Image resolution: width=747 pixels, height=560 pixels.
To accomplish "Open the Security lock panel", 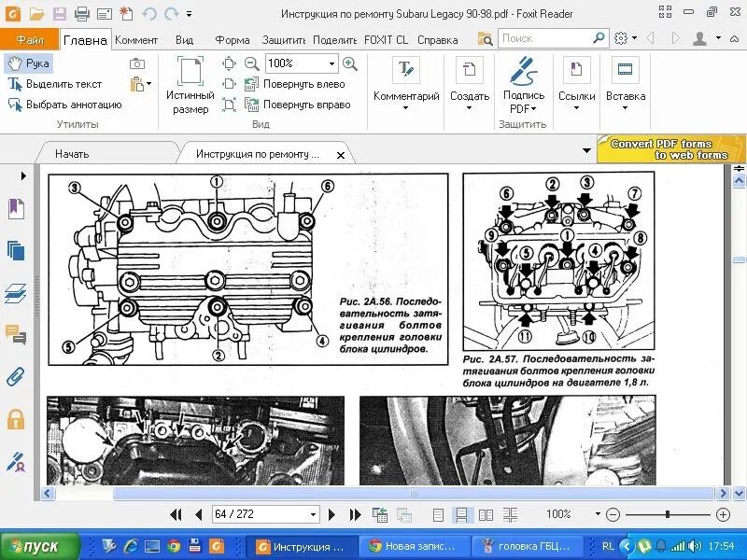I will coord(16,419).
